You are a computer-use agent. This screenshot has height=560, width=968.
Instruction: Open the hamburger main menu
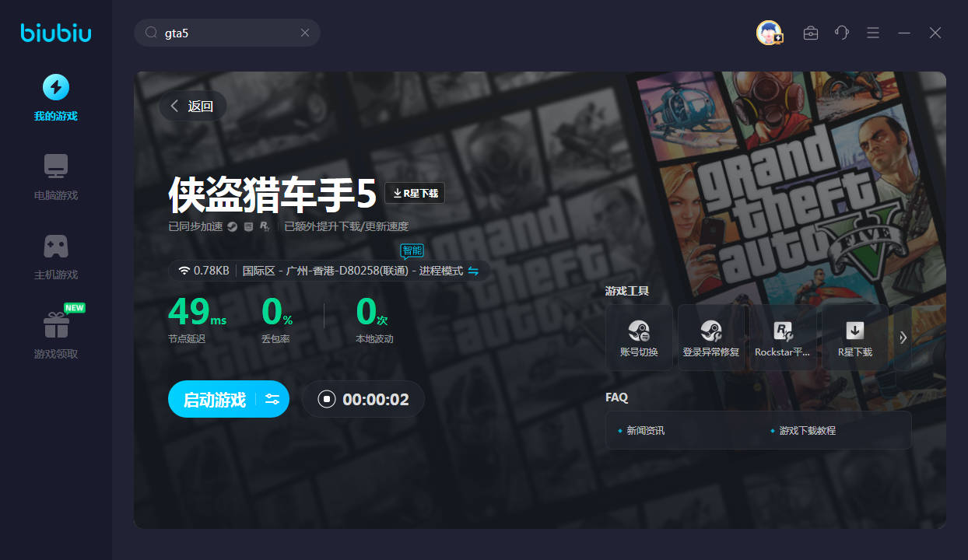pyautogui.click(x=873, y=33)
